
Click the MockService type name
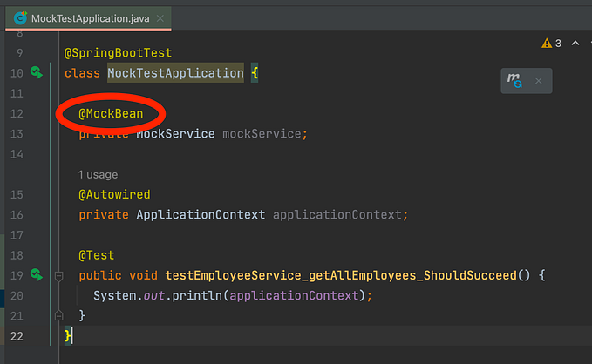coord(175,134)
